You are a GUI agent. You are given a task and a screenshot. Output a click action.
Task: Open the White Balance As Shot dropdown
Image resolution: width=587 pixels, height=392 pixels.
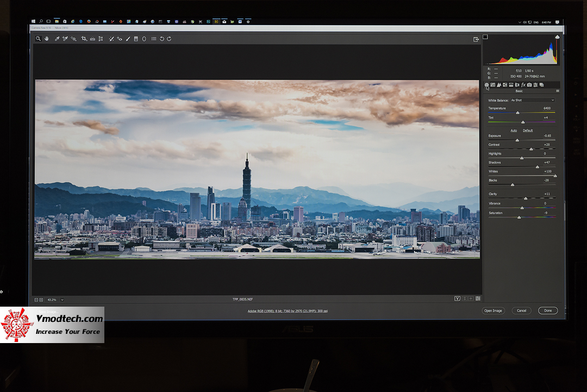point(533,101)
